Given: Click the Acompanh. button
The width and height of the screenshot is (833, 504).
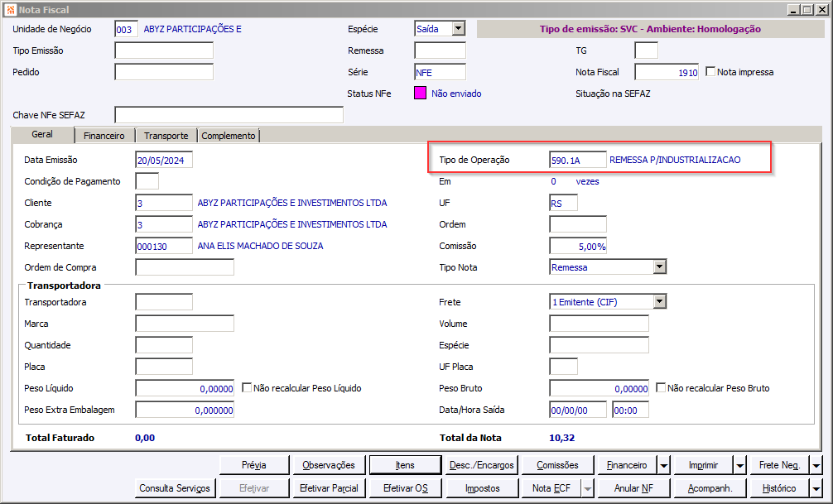Looking at the screenshot, I should 710,488.
